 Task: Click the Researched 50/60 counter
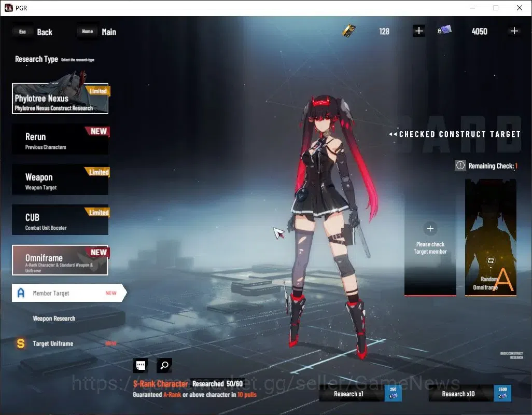click(217, 384)
